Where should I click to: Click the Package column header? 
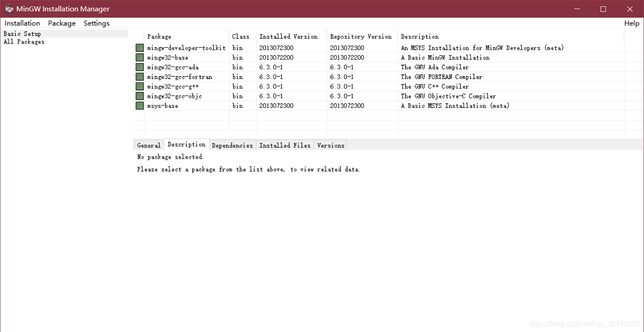click(187, 36)
